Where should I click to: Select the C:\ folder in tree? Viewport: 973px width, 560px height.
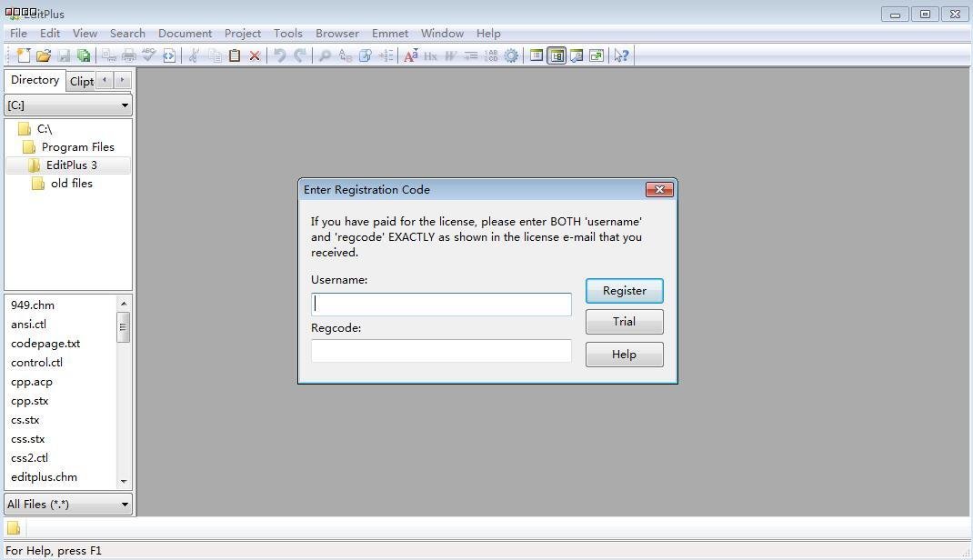[x=44, y=129]
